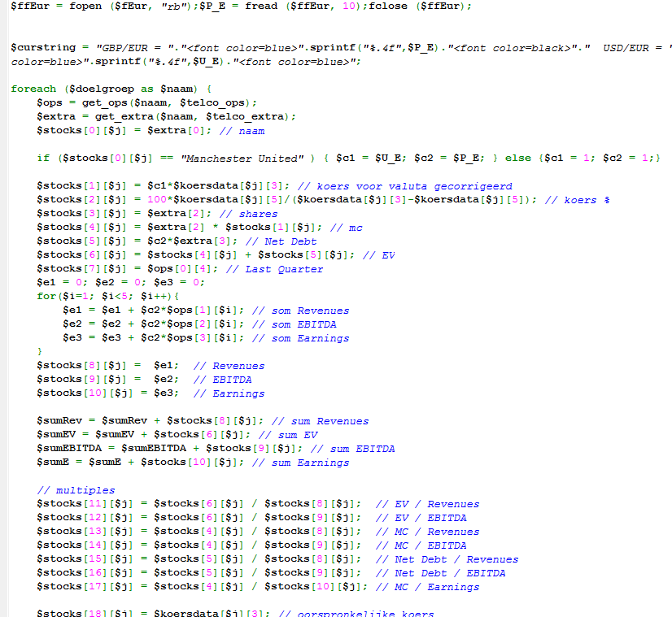Click the '// EBITDA' comment on $stocks[9] line
This screenshot has height=617, width=672.
[x=222, y=380]
